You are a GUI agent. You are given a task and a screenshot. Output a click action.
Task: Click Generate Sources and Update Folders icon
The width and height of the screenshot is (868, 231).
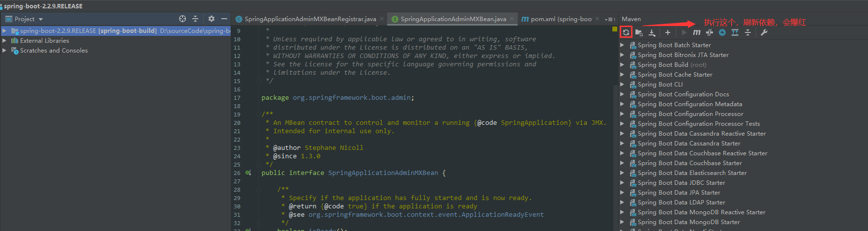point(639,32)
